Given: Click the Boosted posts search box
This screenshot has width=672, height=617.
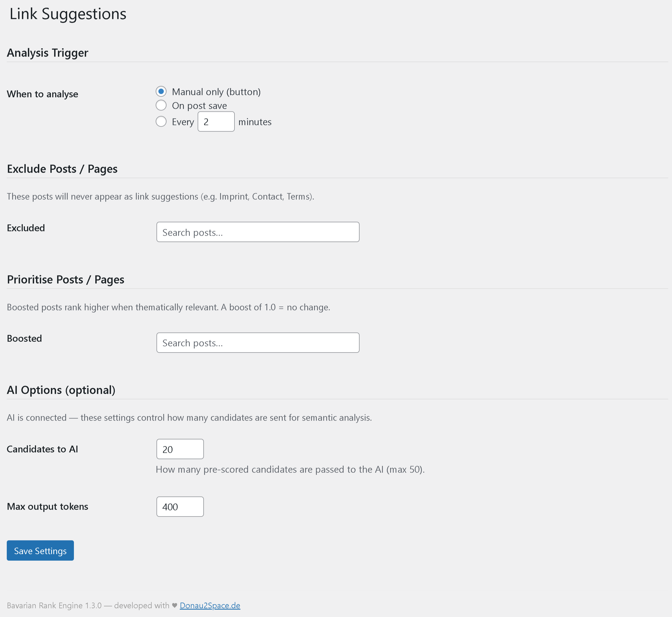Looking at the screenshot, I should tap(257, 343).
